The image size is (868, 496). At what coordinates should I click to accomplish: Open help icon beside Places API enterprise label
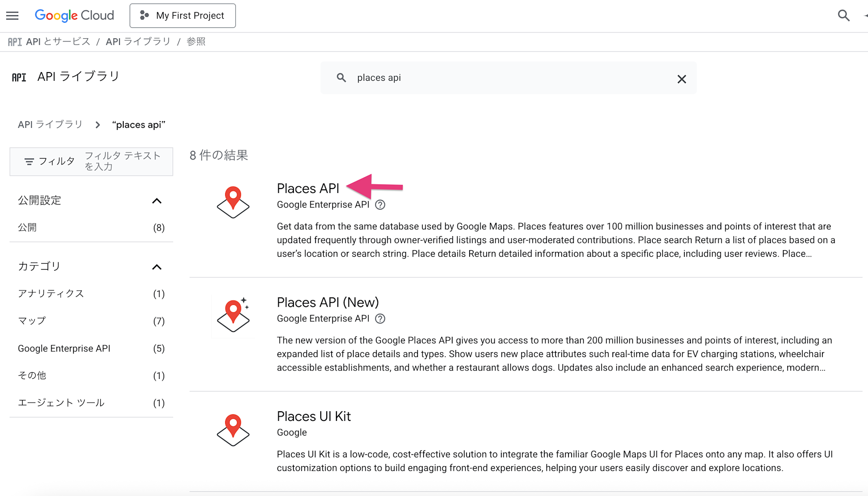pyautogui.click(x=380, y=205)
